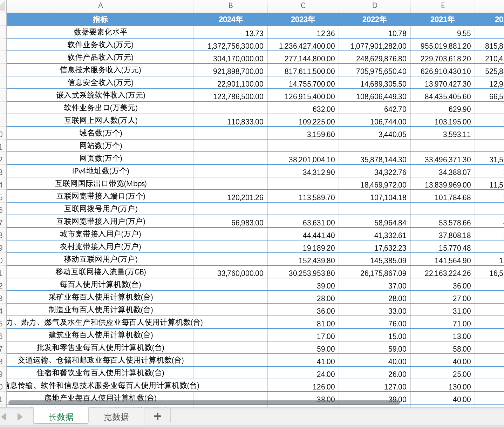Select the cell with 38,201,004.10
Image resolution: width=504 pixels, height=427 pixels.
303,158
